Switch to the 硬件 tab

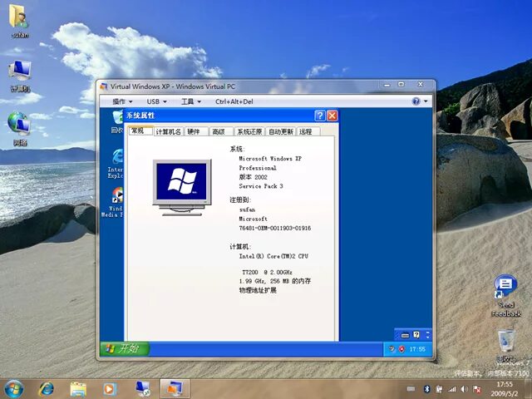point(196,131)
